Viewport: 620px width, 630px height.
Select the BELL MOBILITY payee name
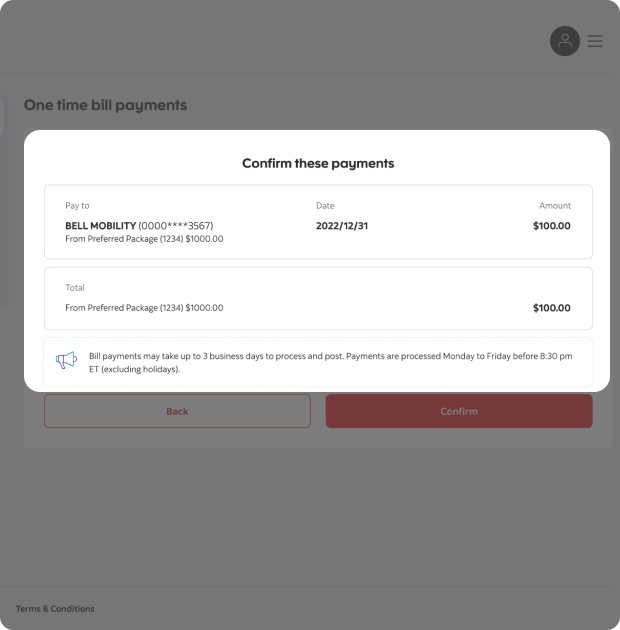(100, 226)
